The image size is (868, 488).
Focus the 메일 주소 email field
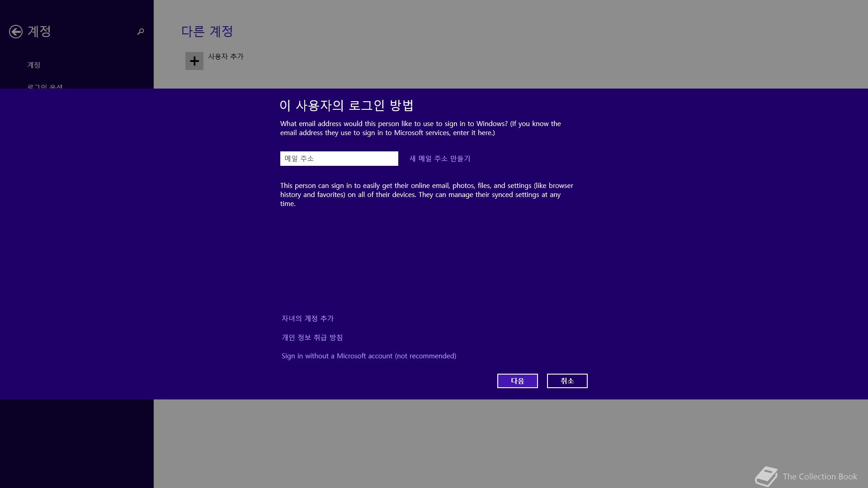[x=339, y=159]
